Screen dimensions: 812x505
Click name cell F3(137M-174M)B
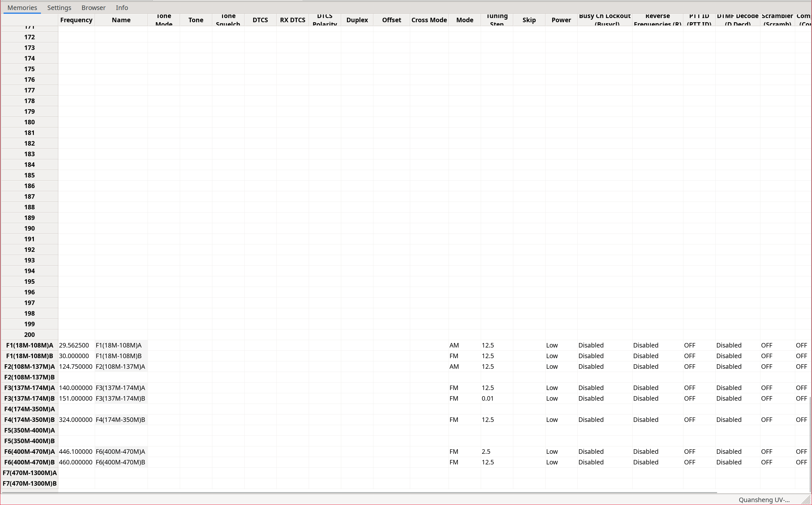(121, 398)
